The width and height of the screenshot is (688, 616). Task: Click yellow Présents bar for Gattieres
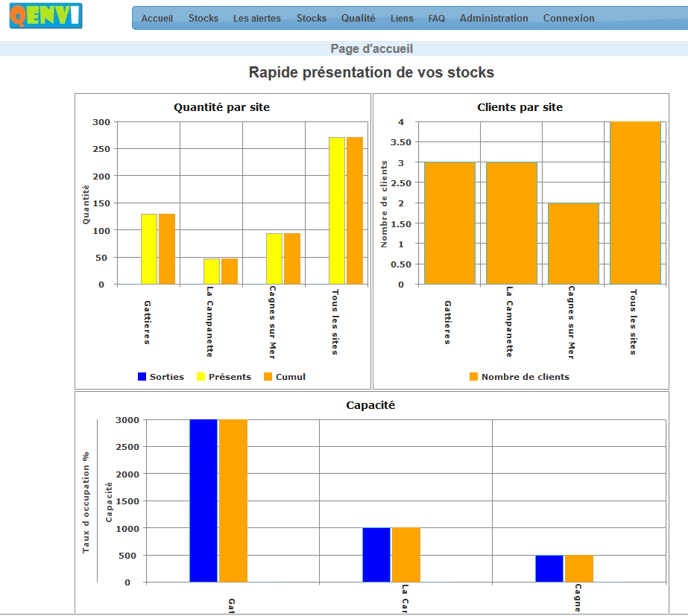point(149,249)
